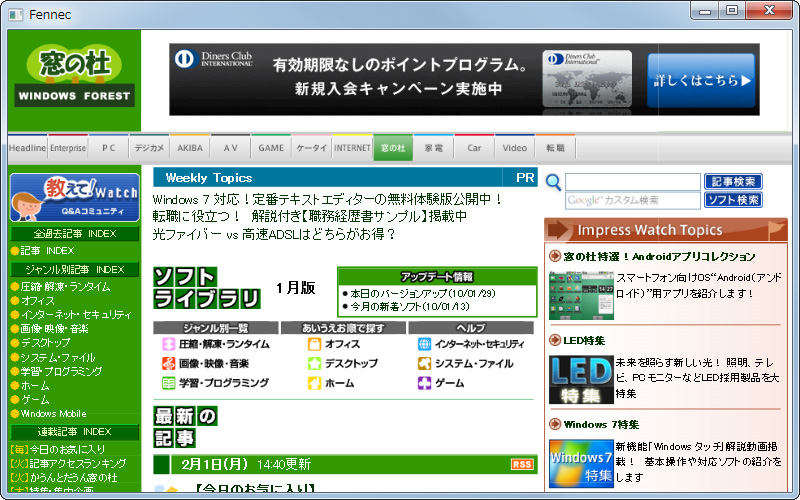Click the magnifying glass search icon

click(554, 182)
